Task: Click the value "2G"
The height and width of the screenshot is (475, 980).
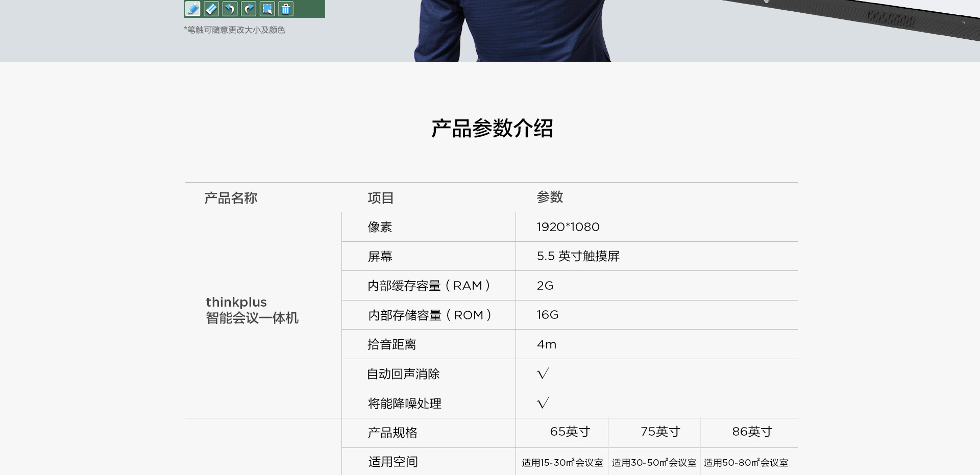Action: coord(545,286)
